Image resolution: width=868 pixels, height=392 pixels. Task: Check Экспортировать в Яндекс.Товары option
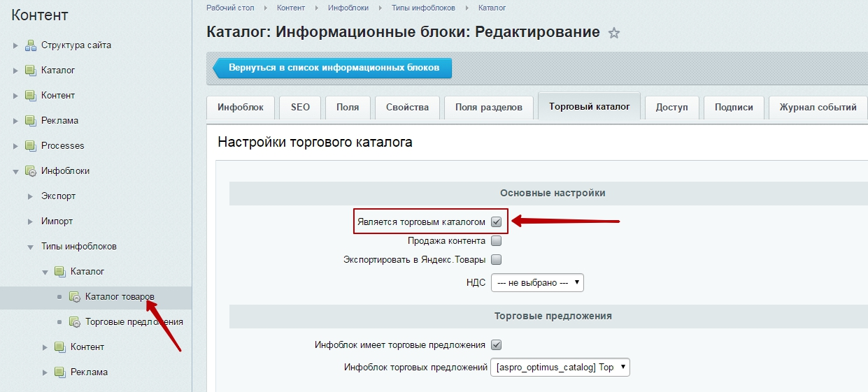497,260
